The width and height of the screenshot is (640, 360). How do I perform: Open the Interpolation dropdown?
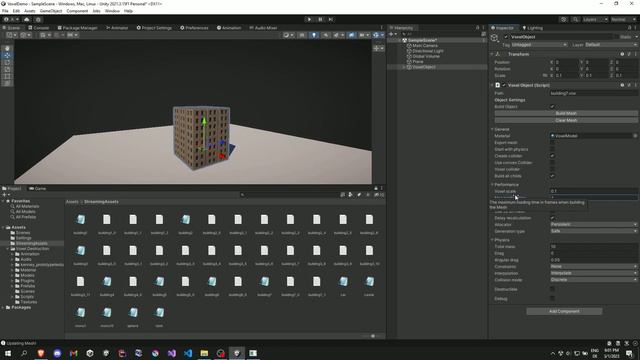pyautogui.click(x=593, y=273)
